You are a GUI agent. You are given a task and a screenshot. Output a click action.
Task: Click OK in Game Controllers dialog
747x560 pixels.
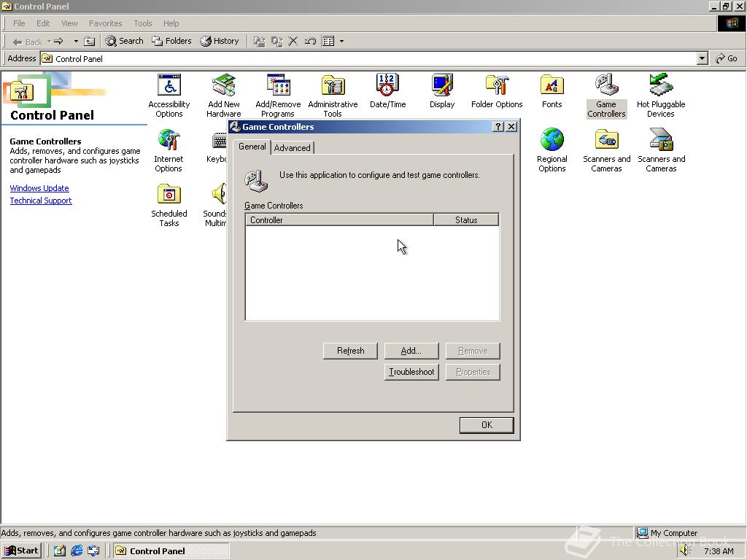487,425
